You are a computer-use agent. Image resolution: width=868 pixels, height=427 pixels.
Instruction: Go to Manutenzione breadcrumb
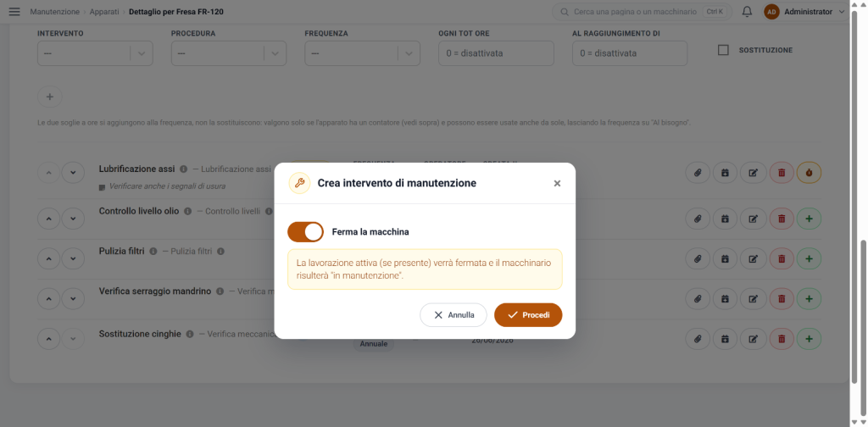pos(55,12)
